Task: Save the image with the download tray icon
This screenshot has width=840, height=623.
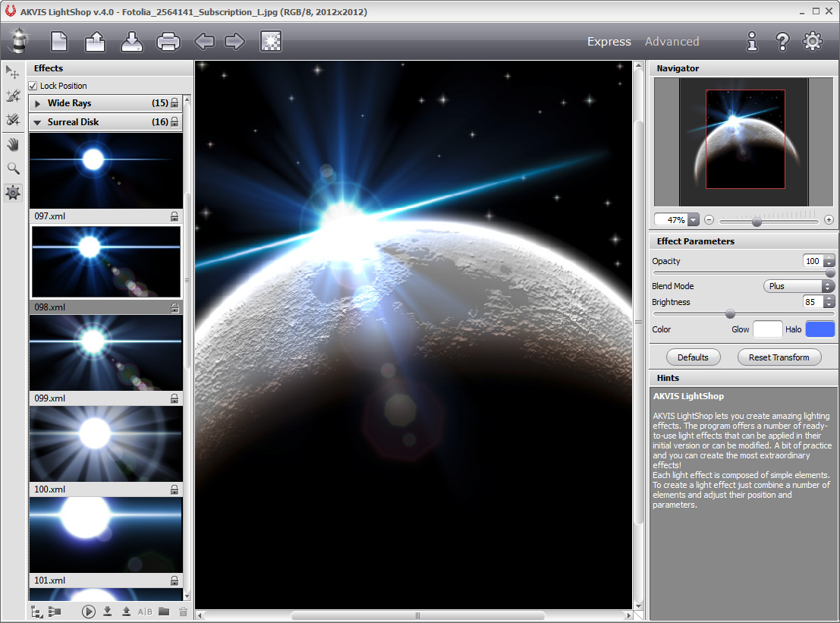Action: [132, 41]
